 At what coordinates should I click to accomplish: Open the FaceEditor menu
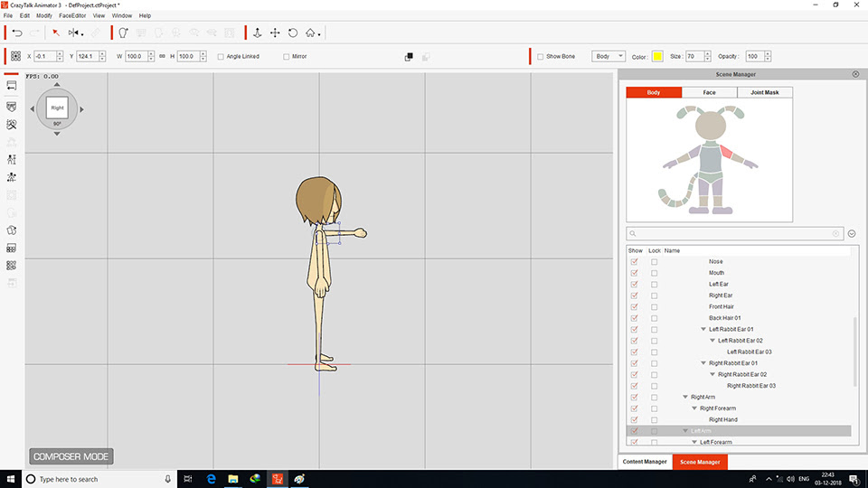coord(72,15)
